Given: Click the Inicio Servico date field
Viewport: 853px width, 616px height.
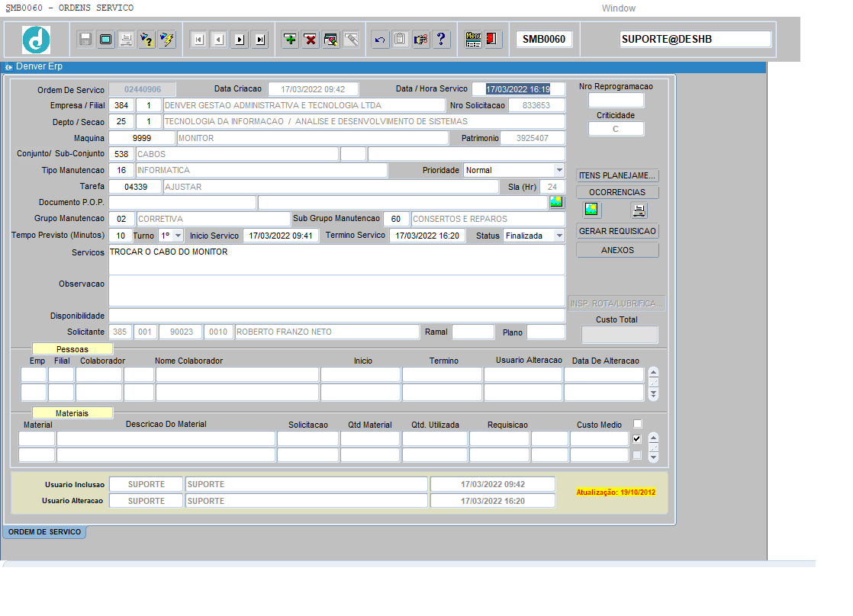Looking at the screenshot, I should pyautogui.click(x=281, y=236).
